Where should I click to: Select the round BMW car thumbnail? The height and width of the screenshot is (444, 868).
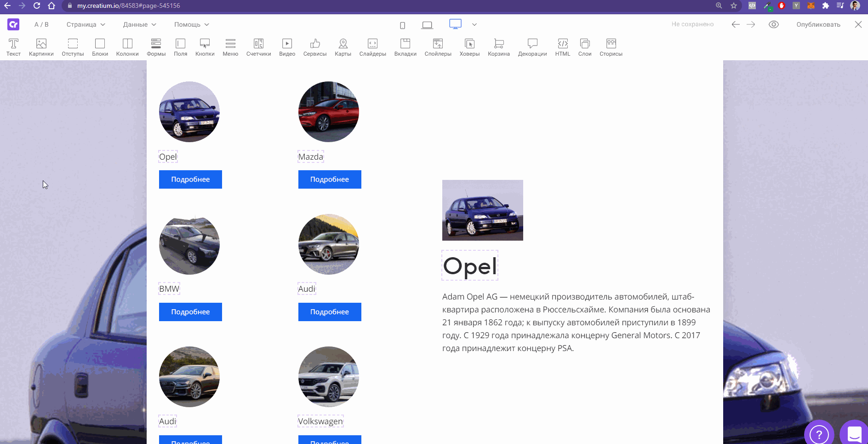pyautogui.click(x=189, y=244)
